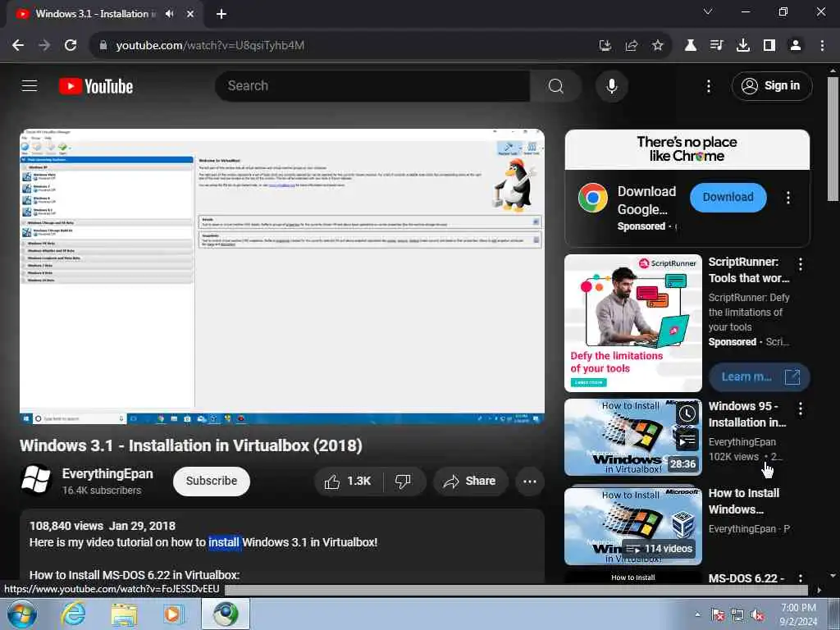The image size is (840, 630).
Task: Subscribe to EverythingEpan
Action: (x=212, y=481)
